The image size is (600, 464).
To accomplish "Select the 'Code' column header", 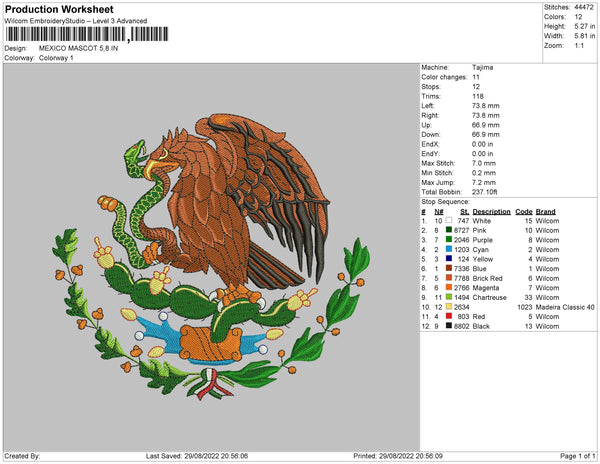I will click(x=524, y=212).
